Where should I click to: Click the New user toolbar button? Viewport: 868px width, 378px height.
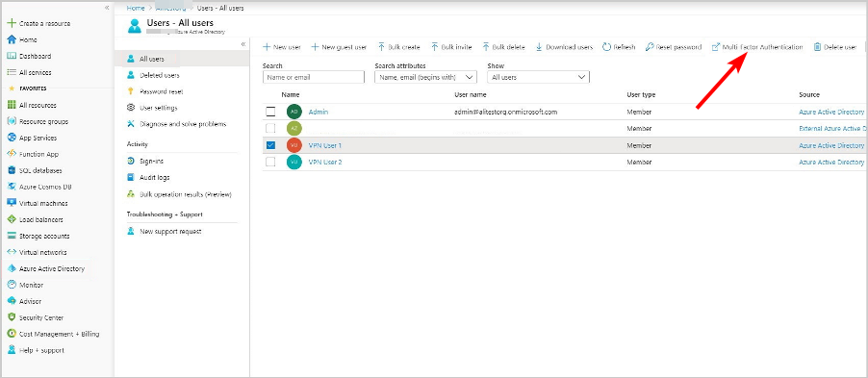click(x=282, y=47)
